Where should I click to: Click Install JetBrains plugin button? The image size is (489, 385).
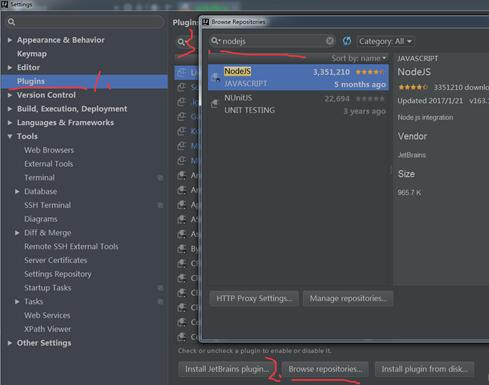[227, 369]
